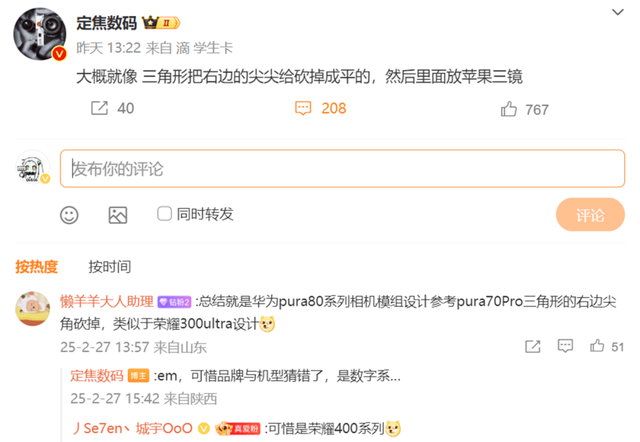Expand the post options chevron at top right
The width and height of the screenshot is (640, 442).
coord(618,12)
